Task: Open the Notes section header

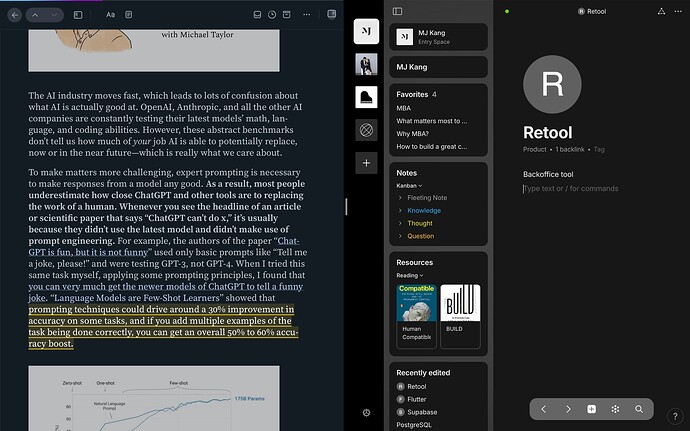Action: click(407, 173)
